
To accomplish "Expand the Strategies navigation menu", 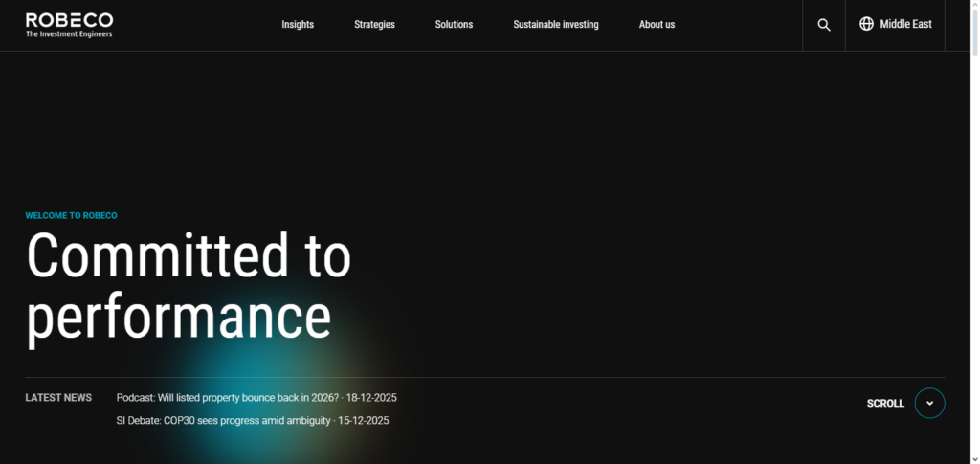I will (374, 25).
